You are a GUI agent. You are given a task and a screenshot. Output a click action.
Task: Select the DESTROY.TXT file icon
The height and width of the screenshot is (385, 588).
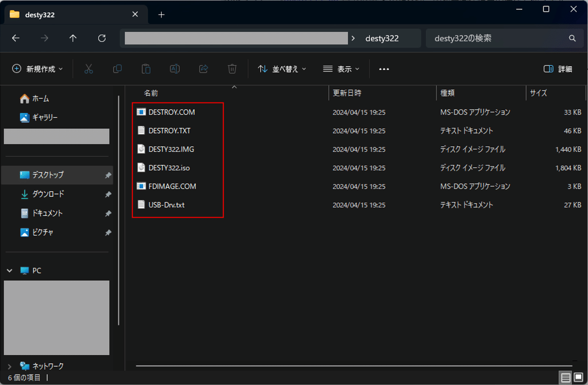click(141, 131)
